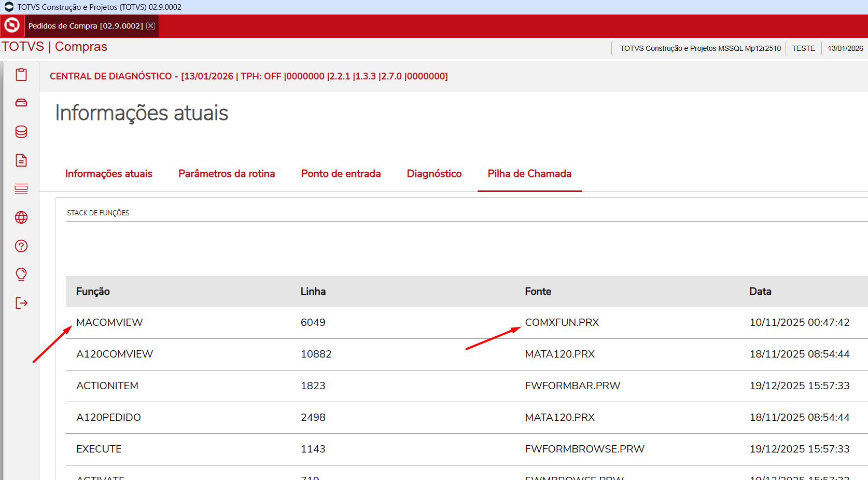The height and width of the screenshot is (480, 868).
Task: Click the exit arrow icon in sidebar
Action: [x=21, y=303]
